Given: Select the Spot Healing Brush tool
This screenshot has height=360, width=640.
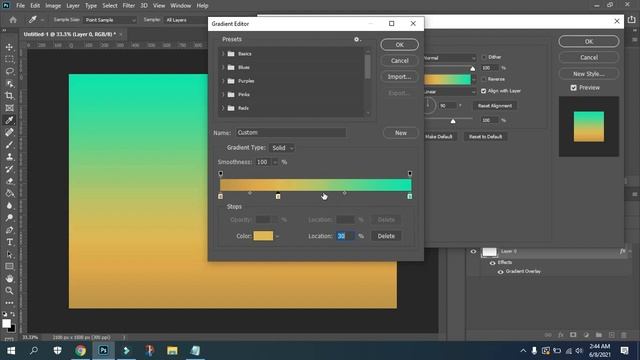Looking at the screenshot, I should [x=9, y=132].
